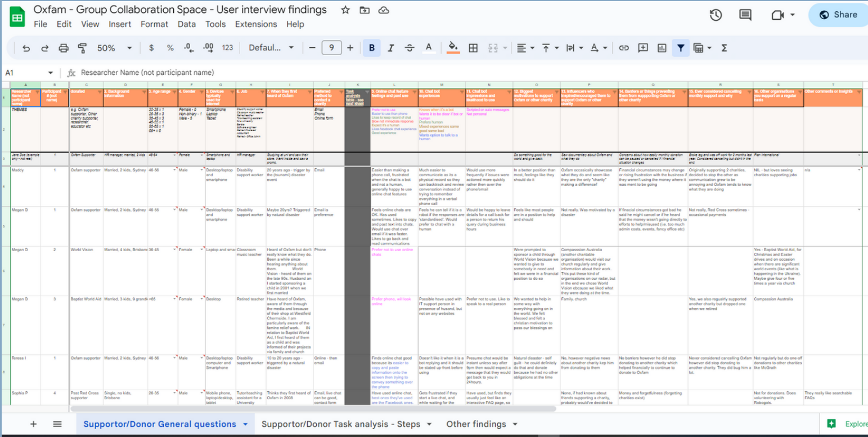Open the Edit menu
Viewport: 868px width, 437px height.
[64, 24]
